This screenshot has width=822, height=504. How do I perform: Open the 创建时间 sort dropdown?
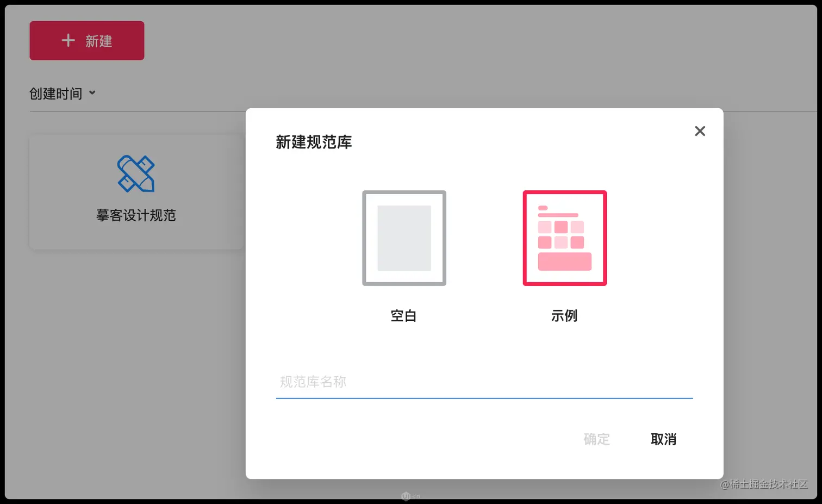63,94
